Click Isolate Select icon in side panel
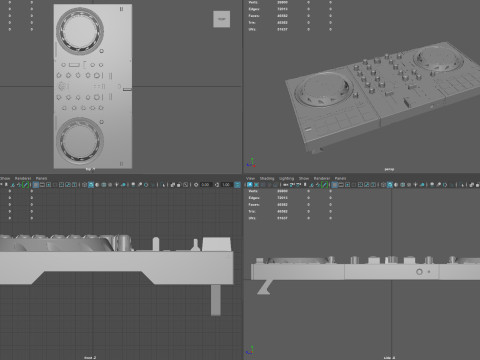The image size is (480, 360). pos(462,185)
